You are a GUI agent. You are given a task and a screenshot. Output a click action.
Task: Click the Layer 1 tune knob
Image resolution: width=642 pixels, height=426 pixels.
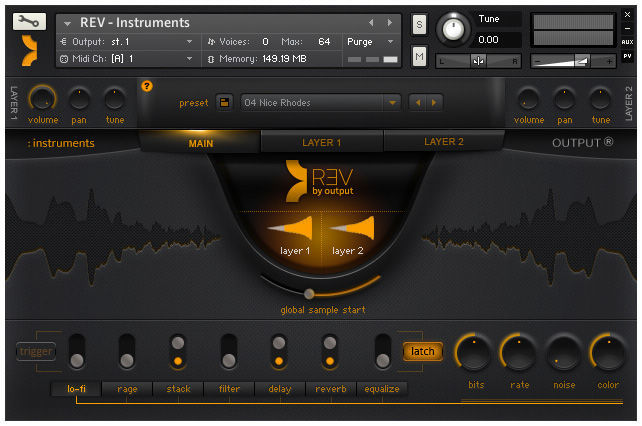click(x=115, y=99)
